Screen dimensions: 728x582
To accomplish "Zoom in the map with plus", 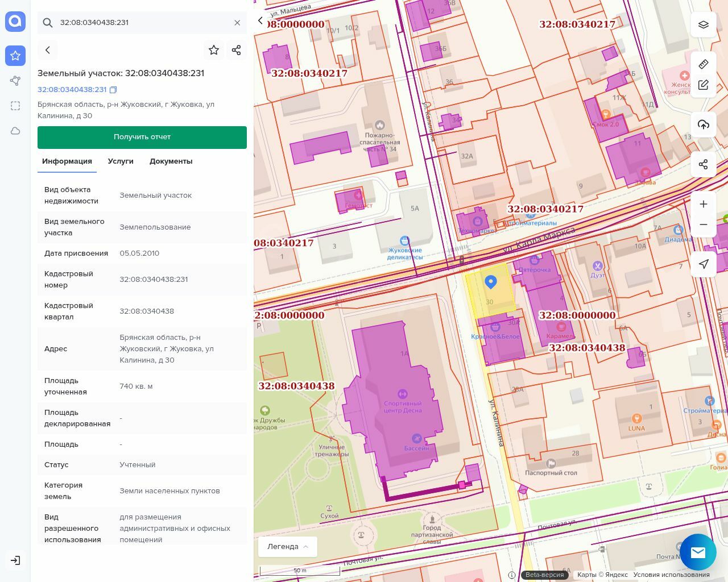I will click(704, 204).
